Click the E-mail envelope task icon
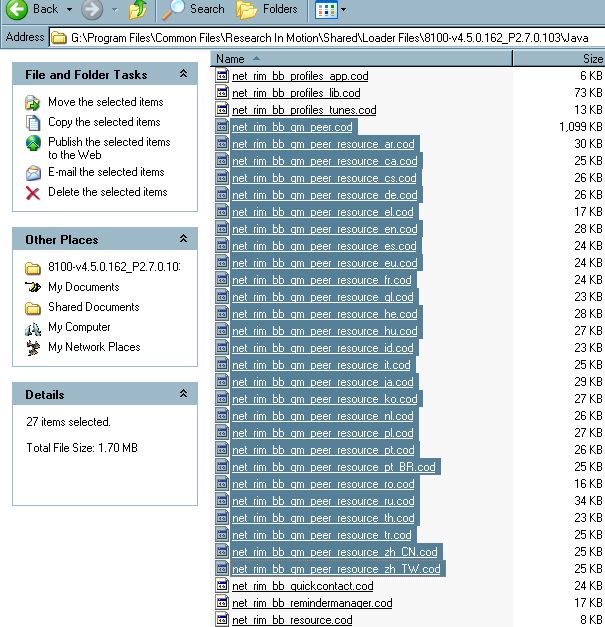The height and width of the screenshot is (627, 605). pos(33,173)
